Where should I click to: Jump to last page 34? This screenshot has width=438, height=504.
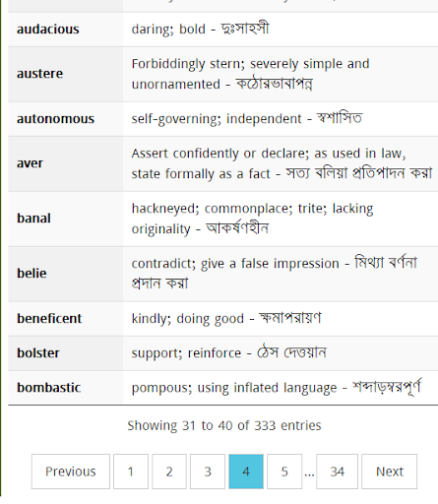coord(337,472)
